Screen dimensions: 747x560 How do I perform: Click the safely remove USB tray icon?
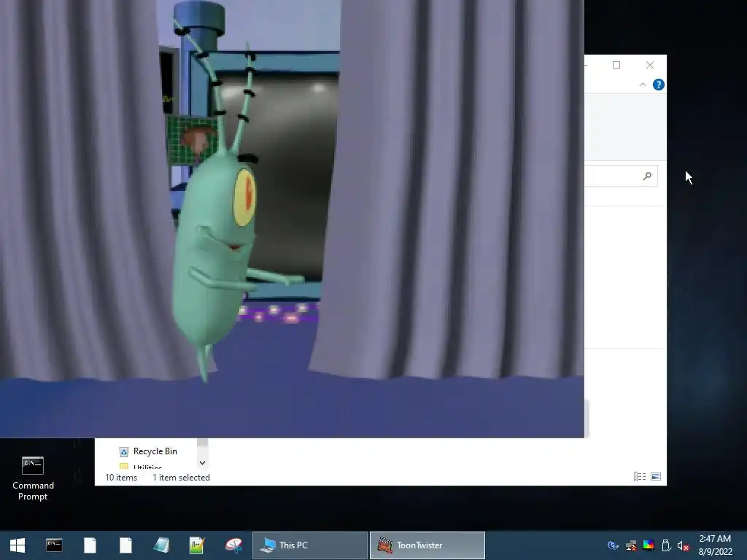666,545
